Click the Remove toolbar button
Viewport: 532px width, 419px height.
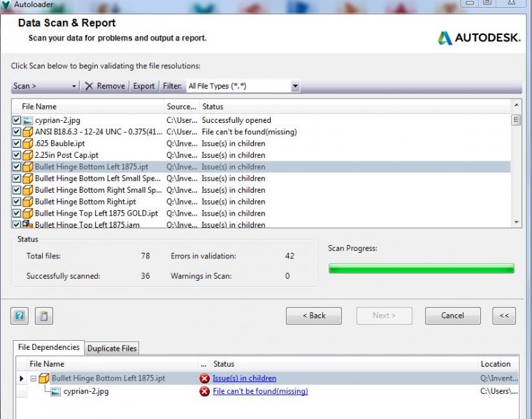105,86
